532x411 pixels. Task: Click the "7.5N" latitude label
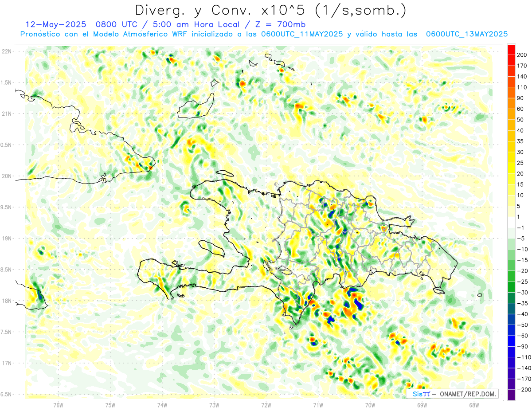pos(6,332)
